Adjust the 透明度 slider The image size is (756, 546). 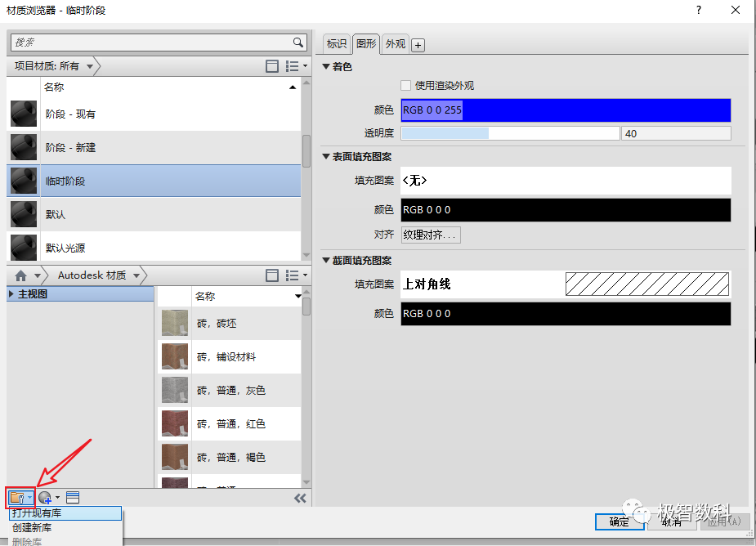pos(510,133)
